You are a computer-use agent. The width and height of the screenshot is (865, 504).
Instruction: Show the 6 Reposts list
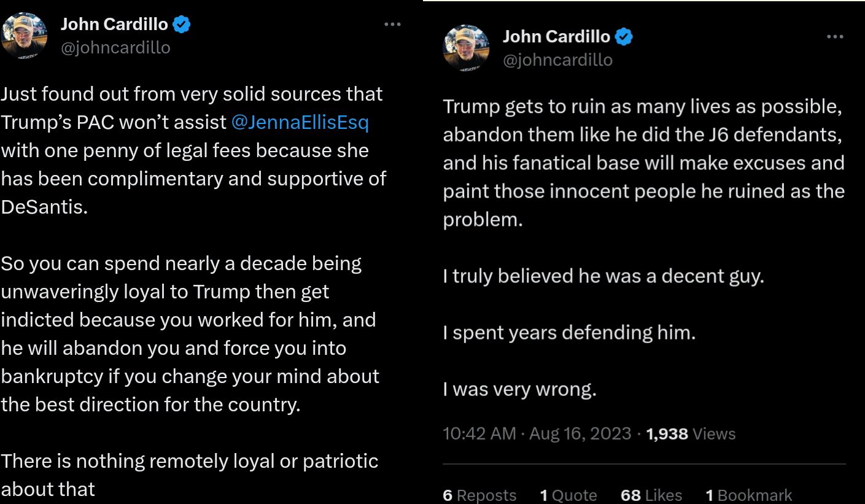click(x=479, y=495)
